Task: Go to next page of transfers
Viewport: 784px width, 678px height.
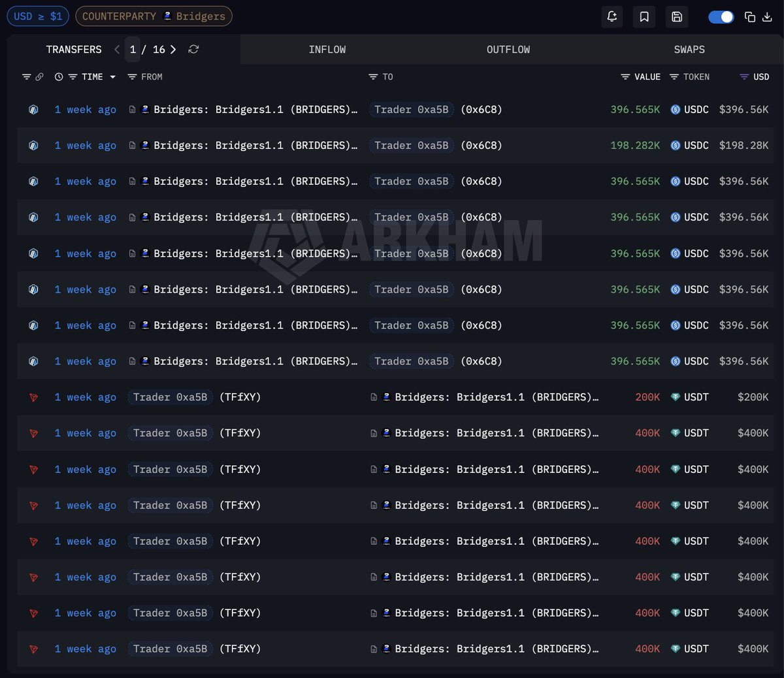Action: coord(173,50)
